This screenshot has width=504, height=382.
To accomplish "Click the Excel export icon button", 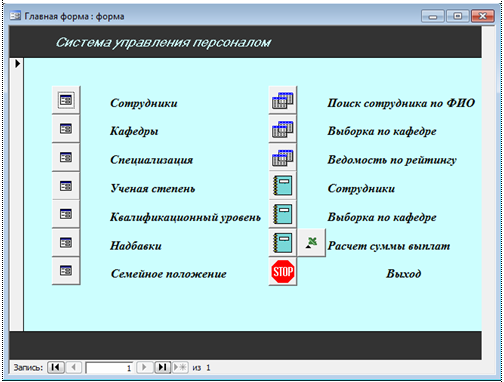I will pos(311,242).
